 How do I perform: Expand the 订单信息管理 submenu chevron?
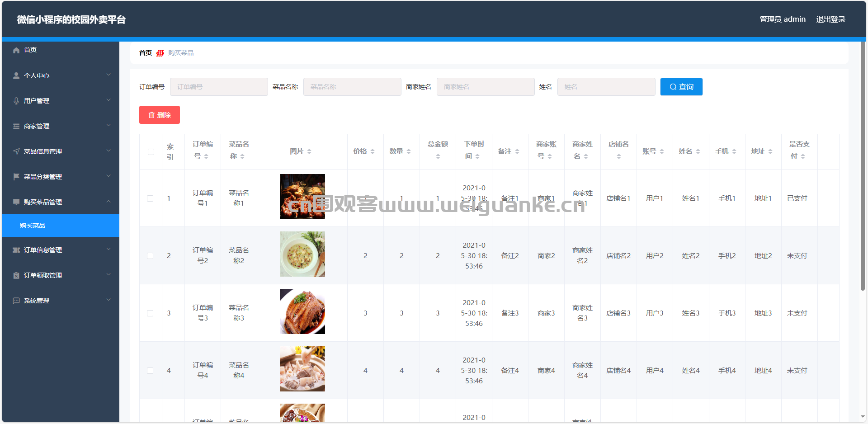tap(108, 250)
